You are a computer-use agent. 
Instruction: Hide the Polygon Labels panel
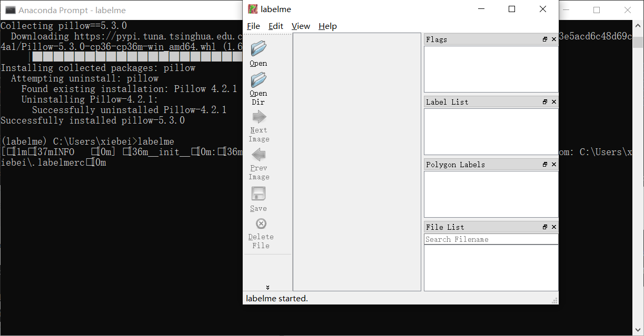[x=553, y=164]
